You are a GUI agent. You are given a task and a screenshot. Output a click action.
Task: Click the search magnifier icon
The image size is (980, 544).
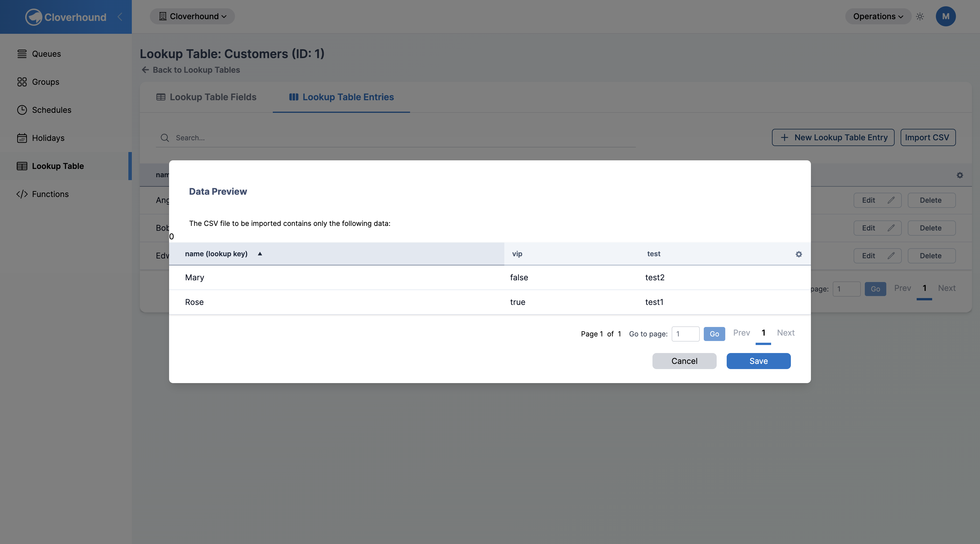pyautogui.click(x=165, y=138)
